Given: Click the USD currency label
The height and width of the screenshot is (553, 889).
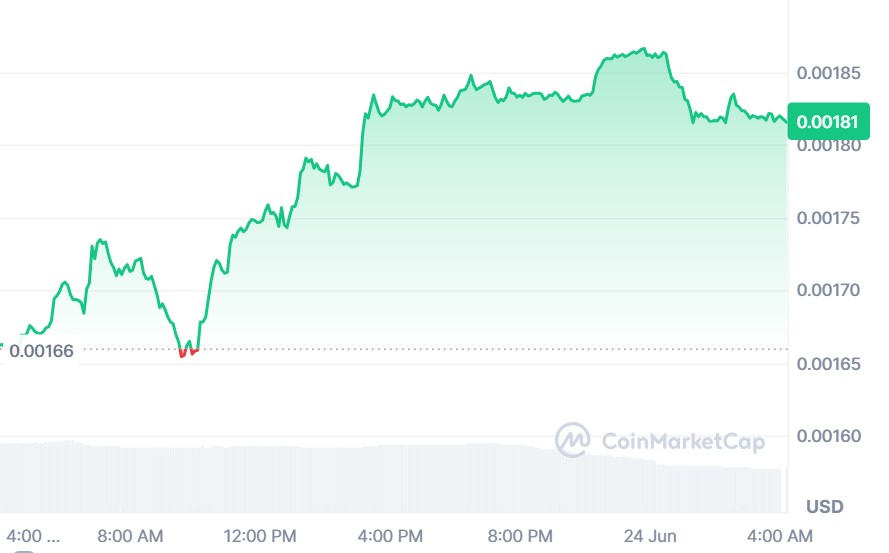Looking at the screenshot, I should 825,505.
